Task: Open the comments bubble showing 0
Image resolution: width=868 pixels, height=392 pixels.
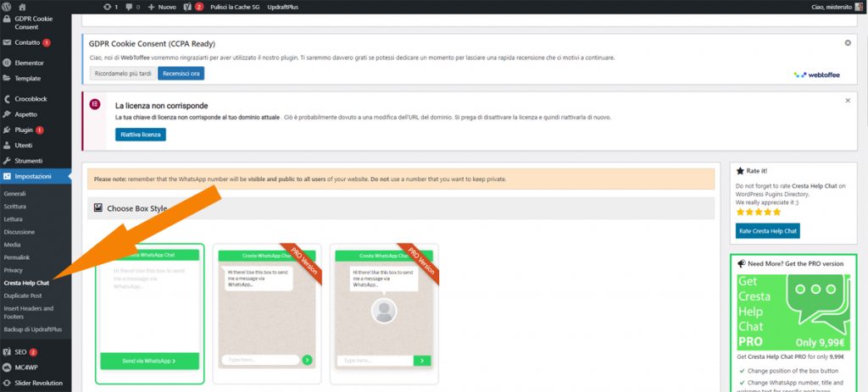Action: (x=133, y=7)
